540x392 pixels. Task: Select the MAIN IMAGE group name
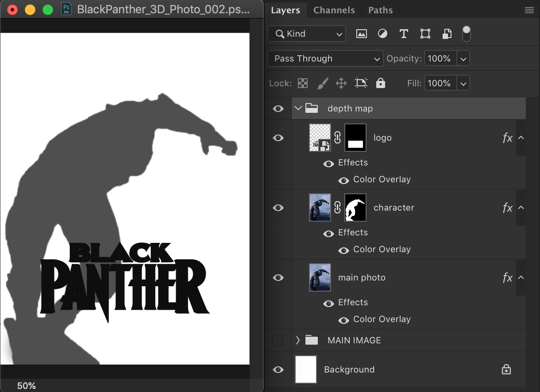click(354, 340)
